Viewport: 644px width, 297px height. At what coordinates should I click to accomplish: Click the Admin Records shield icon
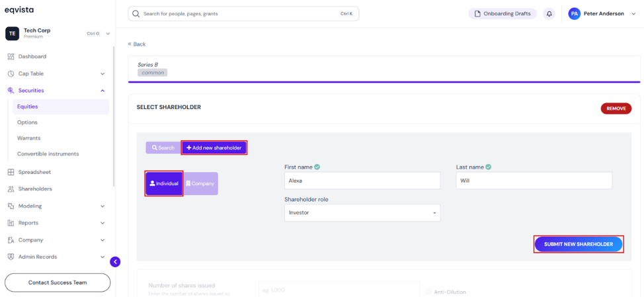point(11,257)
